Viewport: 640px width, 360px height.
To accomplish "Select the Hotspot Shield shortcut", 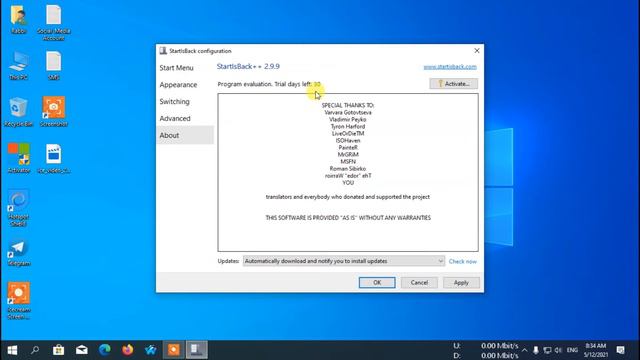I will pyautogui.click(x=18, y=208).
